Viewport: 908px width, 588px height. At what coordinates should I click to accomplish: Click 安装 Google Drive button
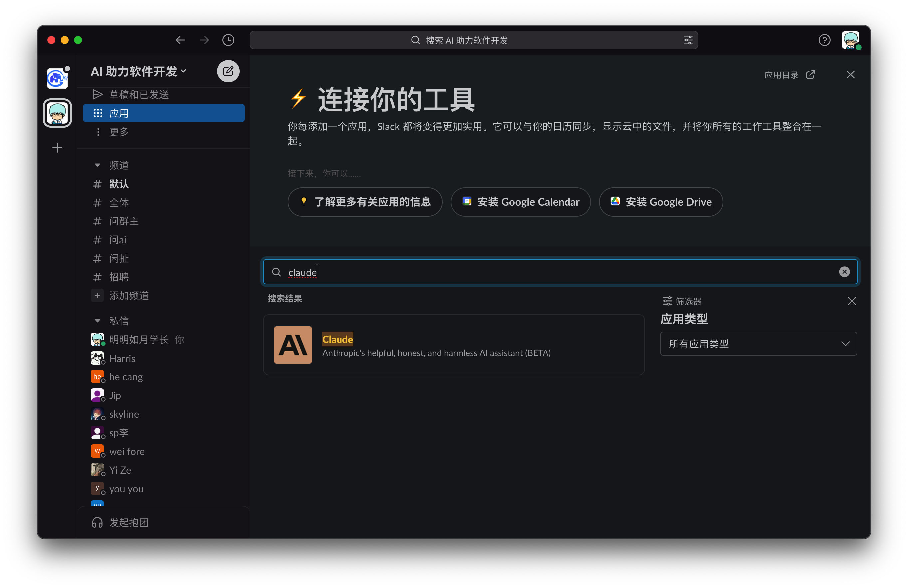[x=661, y=202]
